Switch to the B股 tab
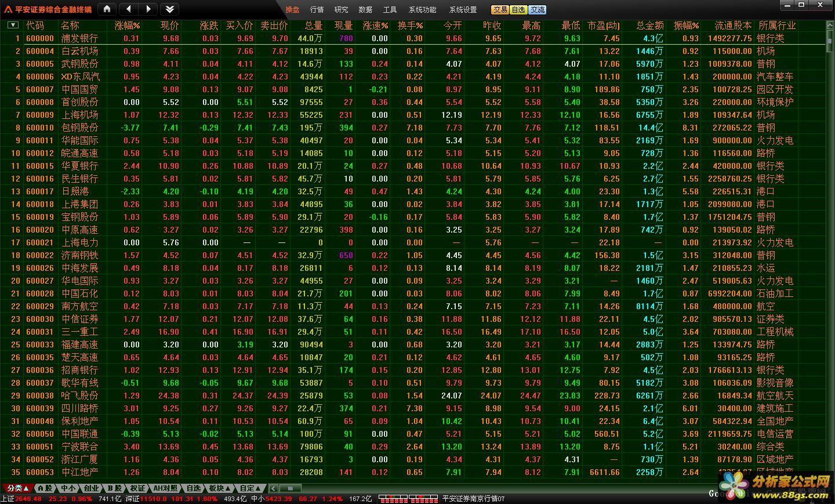This screenshot has height=504, width=835. tap(114, 488)
